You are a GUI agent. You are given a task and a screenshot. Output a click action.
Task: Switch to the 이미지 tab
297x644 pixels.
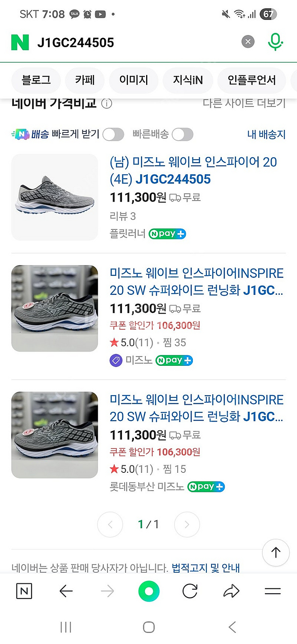tap(133, 80)
